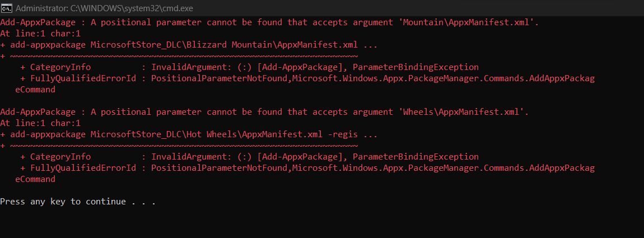
Task: Click the second 'FullyQualifiedErrorId' label
Action: [83, 168]
